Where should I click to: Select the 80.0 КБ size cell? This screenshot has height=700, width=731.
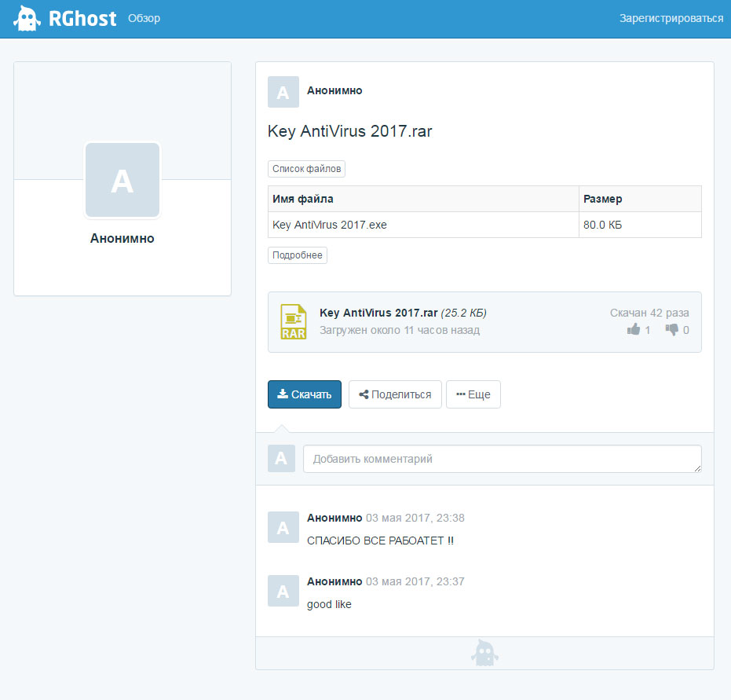[640, 225]
